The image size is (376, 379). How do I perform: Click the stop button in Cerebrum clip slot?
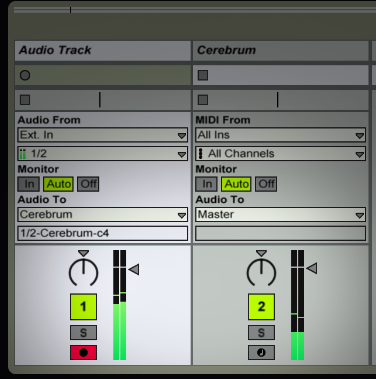(203, 75)
